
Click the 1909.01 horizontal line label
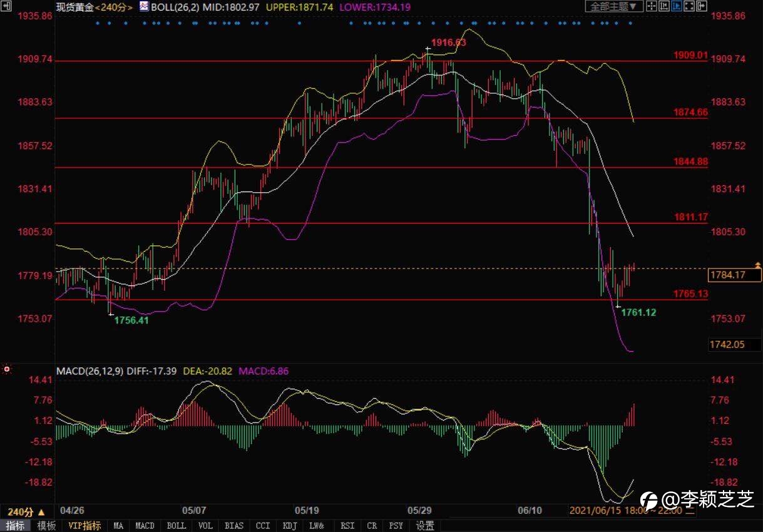point(690,55)
